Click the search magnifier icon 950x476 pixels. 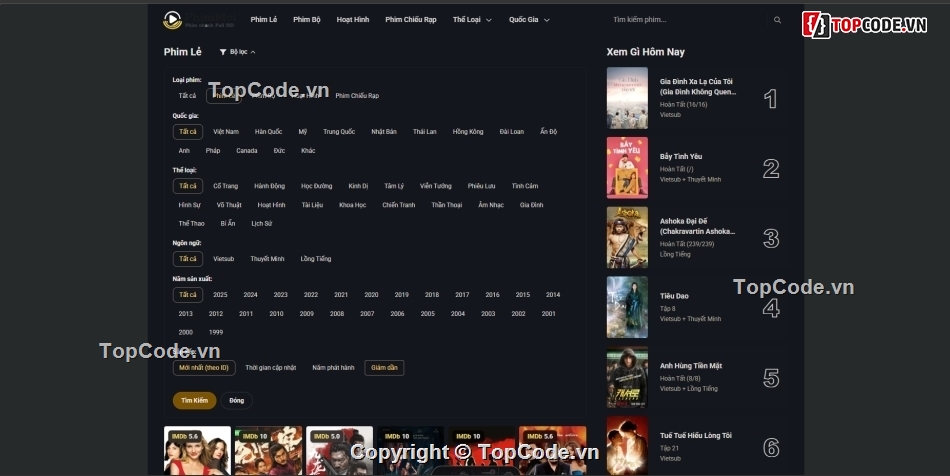click(x=777, y=20)
